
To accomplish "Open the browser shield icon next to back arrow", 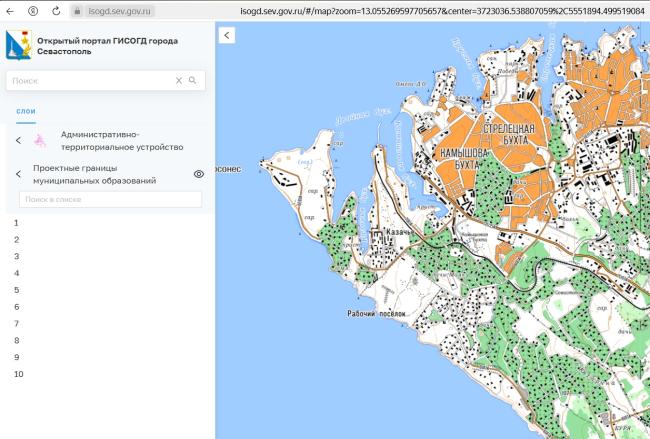I will (x=33, y=10).
